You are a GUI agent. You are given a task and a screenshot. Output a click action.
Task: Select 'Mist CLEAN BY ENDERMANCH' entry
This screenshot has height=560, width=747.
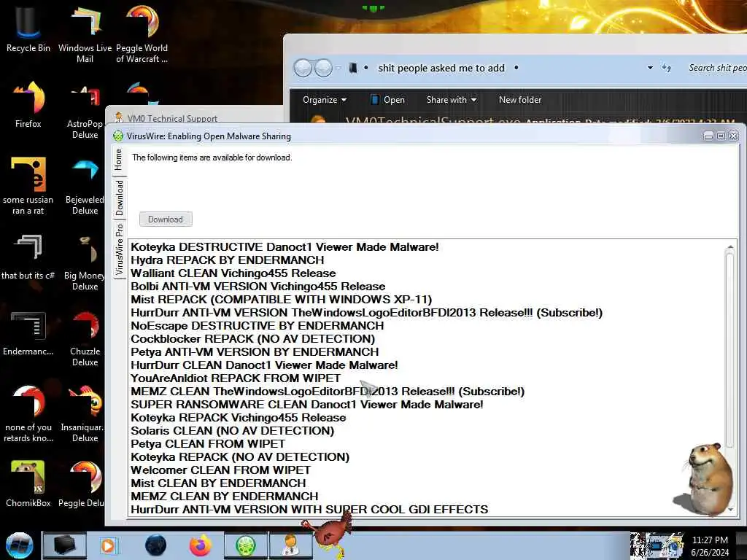(x=218, y=483)
